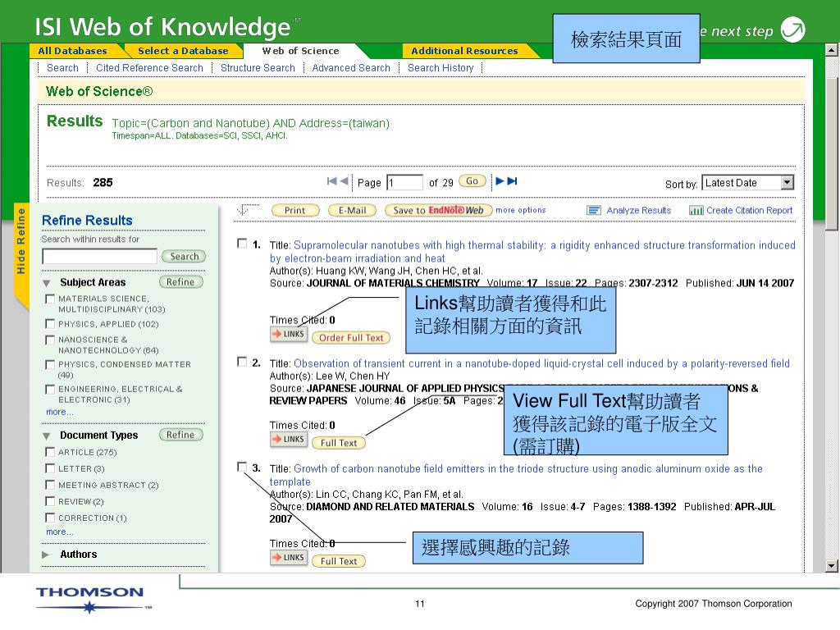This screenshot has height=630, width=840.
Task: Click Refine button beside Subject Areas
Action: [x=181, y=282]
